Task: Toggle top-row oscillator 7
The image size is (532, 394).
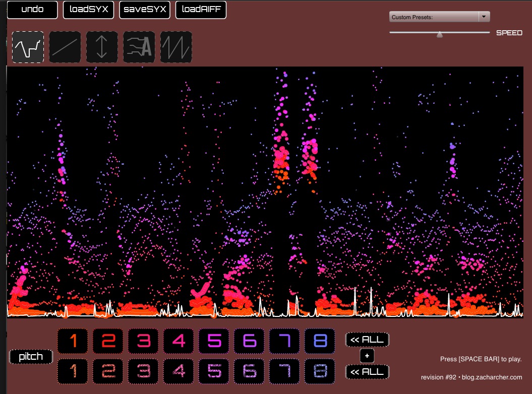Action: click(284, 341)
